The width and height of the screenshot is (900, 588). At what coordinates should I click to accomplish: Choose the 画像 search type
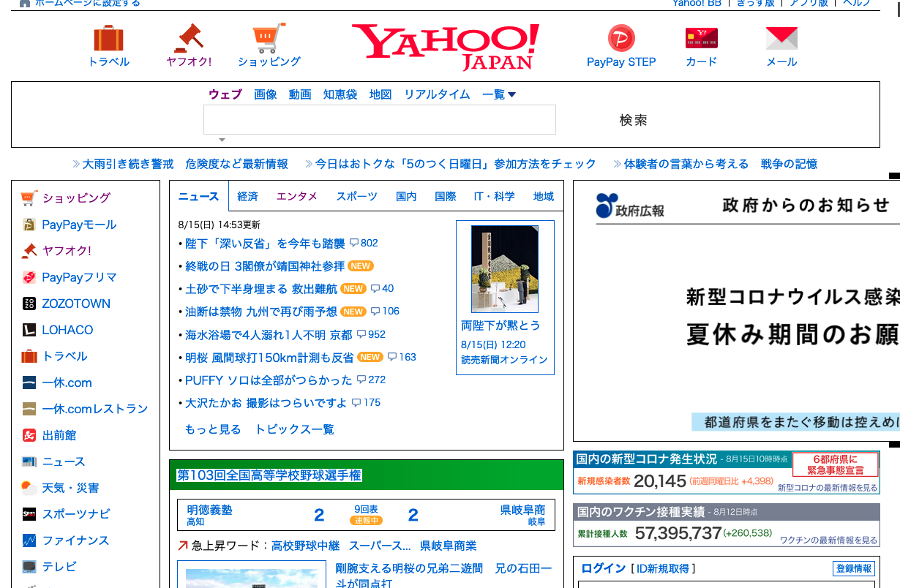266,94
